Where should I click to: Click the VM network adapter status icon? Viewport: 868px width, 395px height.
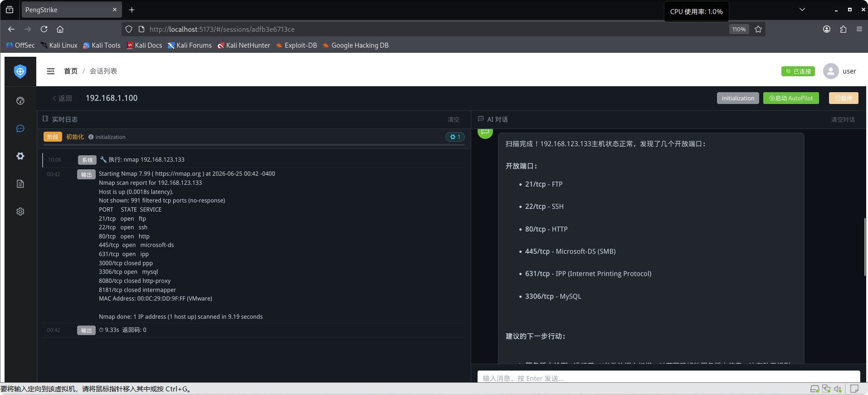826,389
